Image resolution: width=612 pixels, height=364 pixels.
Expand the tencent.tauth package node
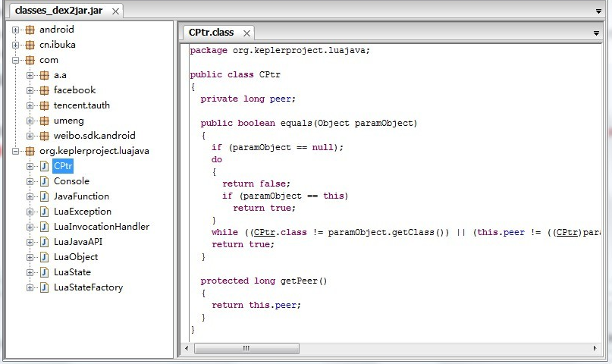coord(30,105)
